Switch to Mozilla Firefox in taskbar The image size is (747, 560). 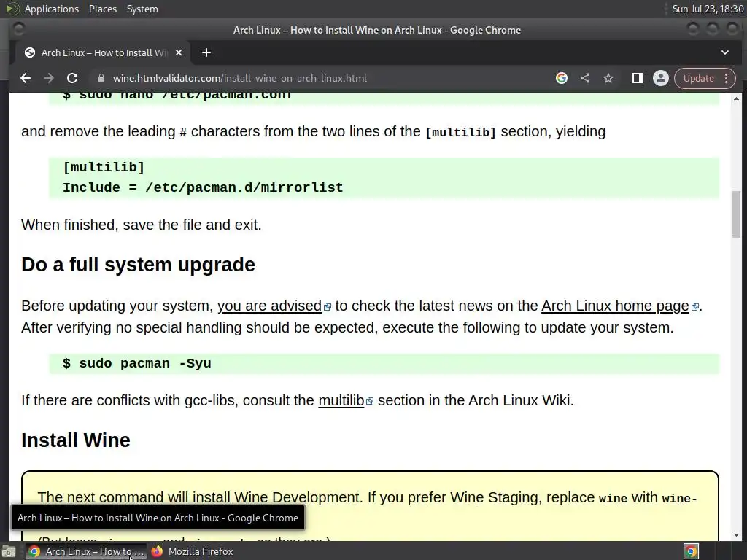[193, 551]
